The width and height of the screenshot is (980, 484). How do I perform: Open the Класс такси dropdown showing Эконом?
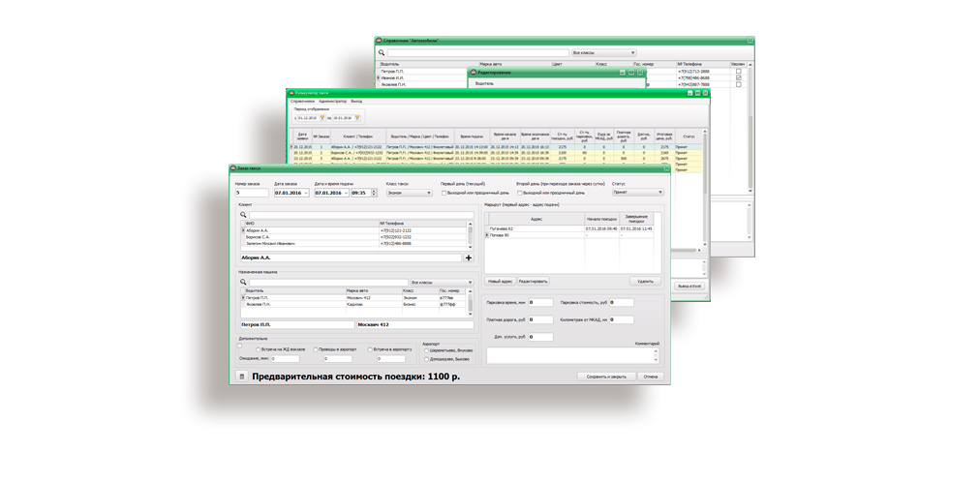408,193
